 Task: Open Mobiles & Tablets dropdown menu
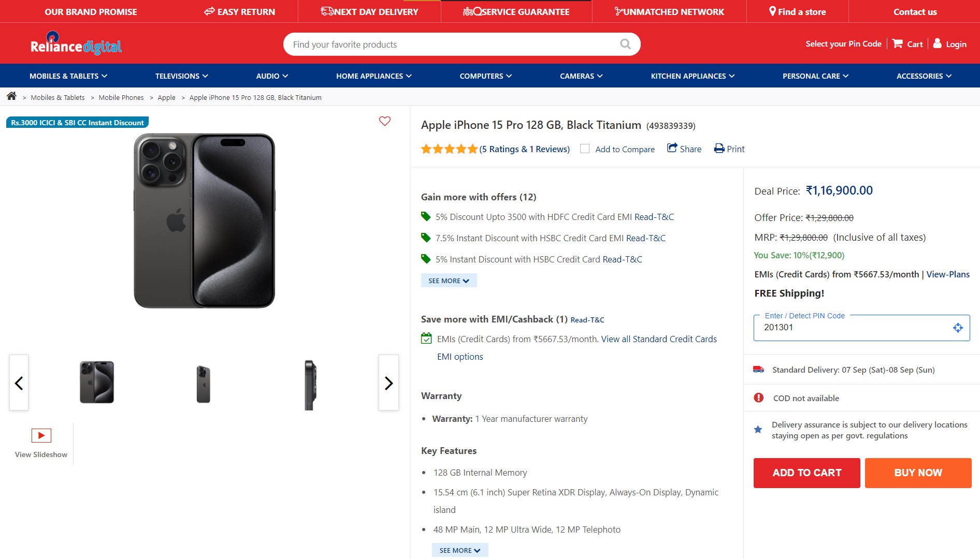coord(68,76)
